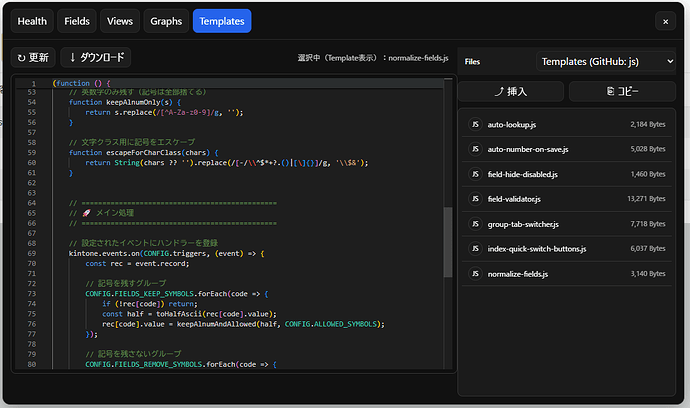Click the JS icon next to field-hide-disabled.js
The width and height of the screenshot is (690, 408).
476,174
